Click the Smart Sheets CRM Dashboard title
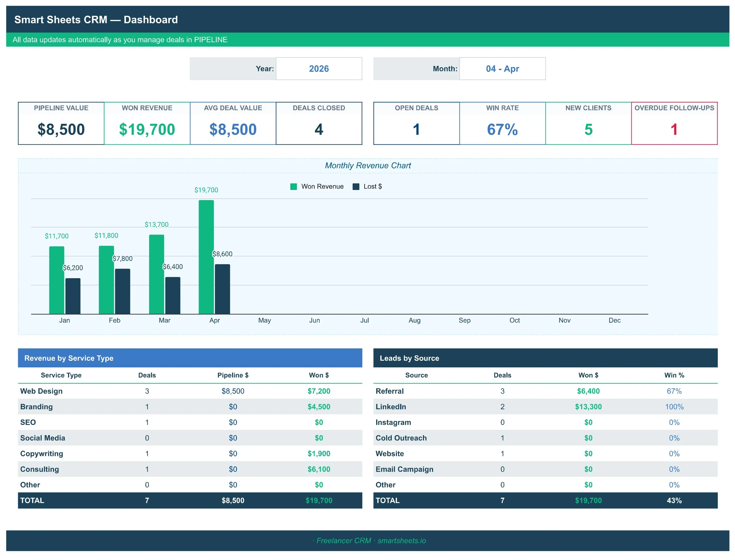 [96, 20]
